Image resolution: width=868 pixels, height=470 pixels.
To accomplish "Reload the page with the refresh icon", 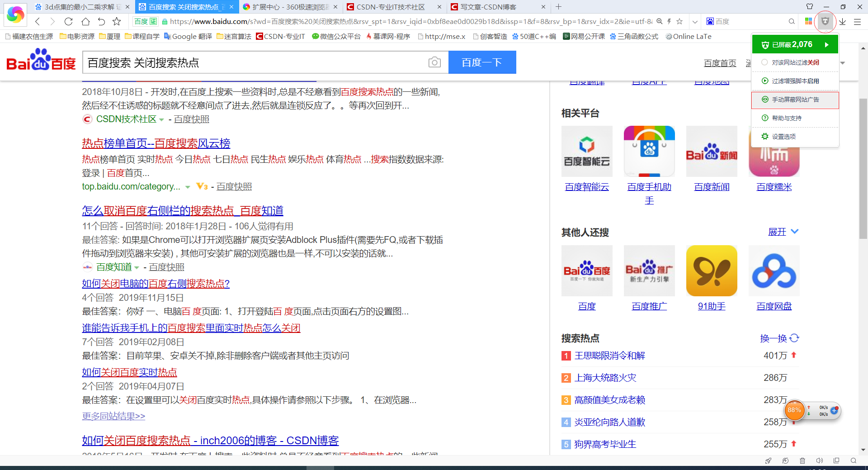I will pyautogui.click(x=68, y=21).
